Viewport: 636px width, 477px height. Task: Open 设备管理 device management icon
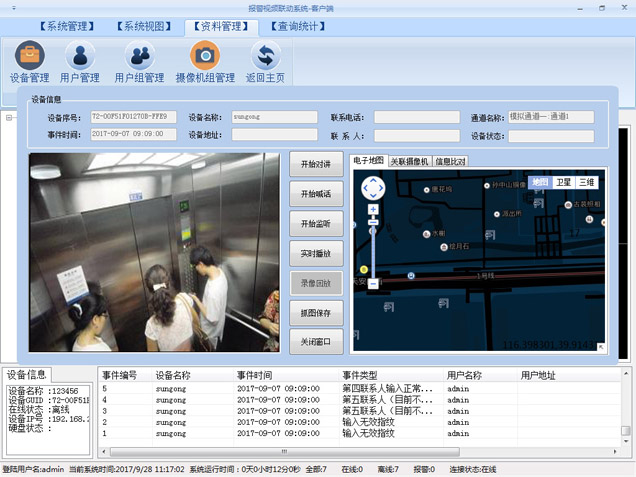click(29, 60)
